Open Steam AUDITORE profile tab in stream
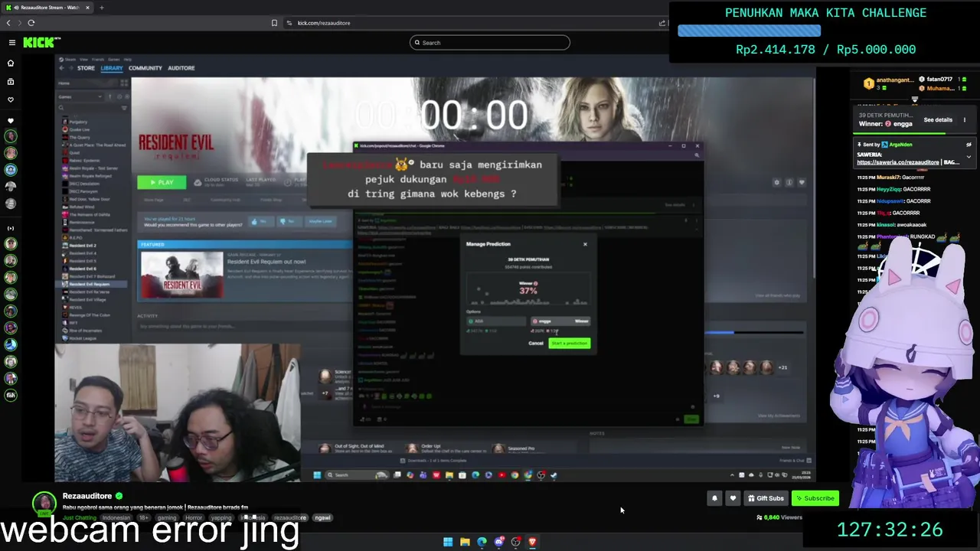 coord(181,68)
